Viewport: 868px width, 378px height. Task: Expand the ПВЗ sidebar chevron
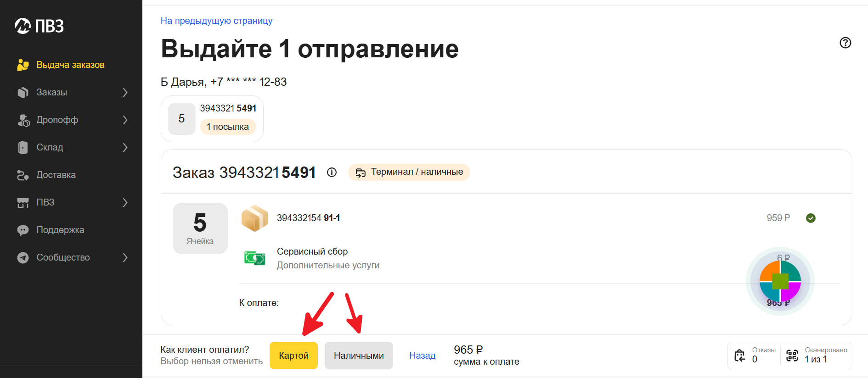pos(125,202)
